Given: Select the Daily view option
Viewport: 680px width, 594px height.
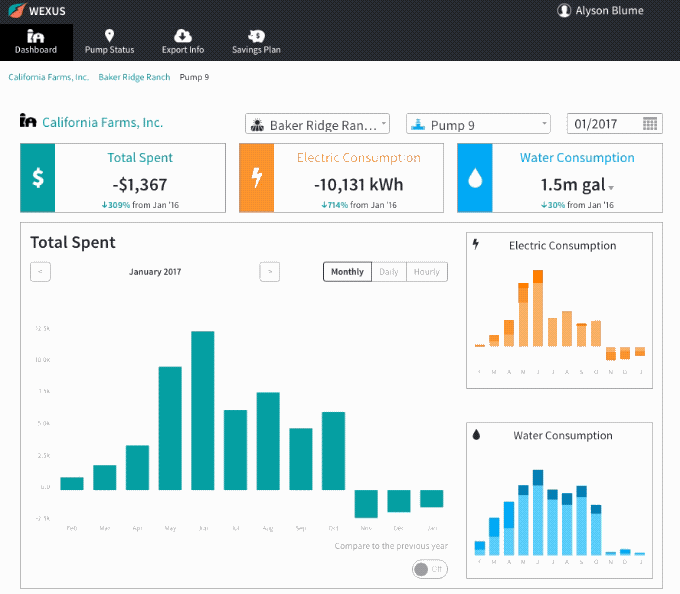Looking at the screenshot, I should tap(389, 272).
